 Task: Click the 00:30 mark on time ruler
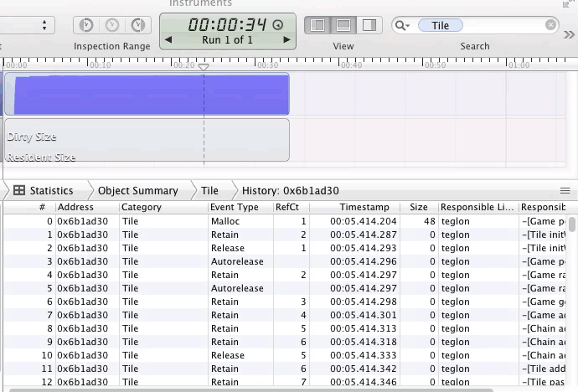(x=267, y=65)
